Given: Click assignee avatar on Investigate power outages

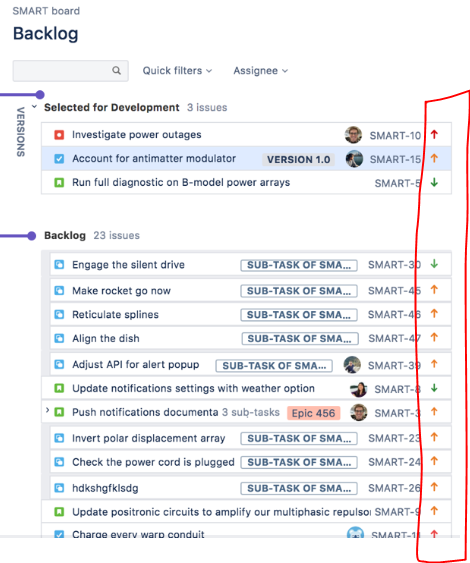Looking at the screenshot, I should [x=354, y=135].
